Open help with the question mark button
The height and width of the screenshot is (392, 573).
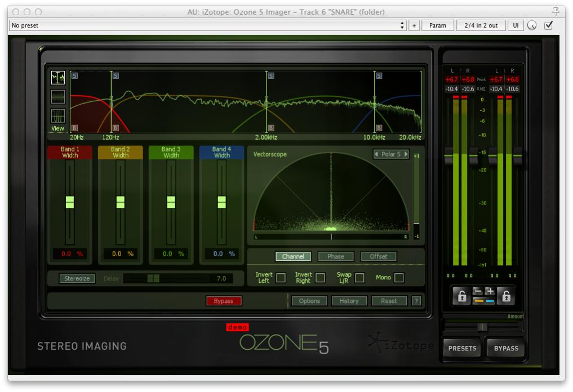tap(416, 301)
